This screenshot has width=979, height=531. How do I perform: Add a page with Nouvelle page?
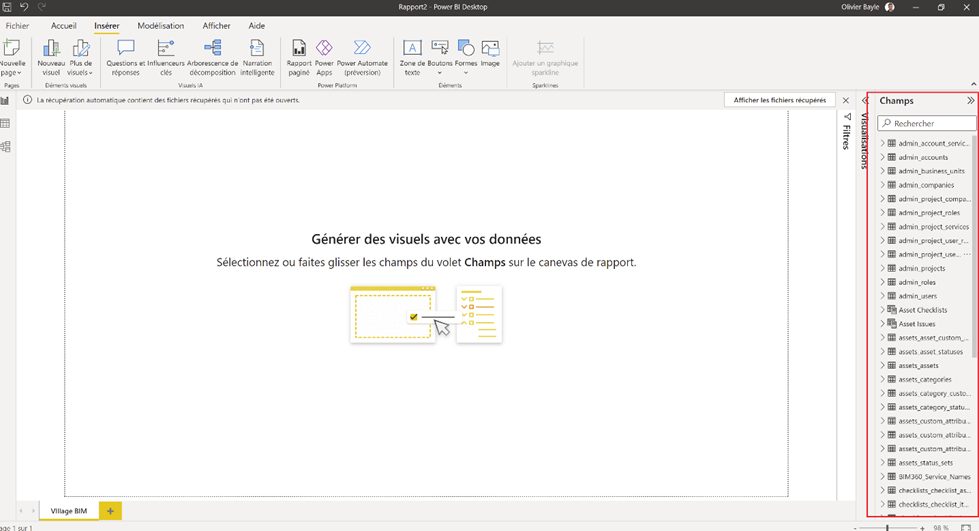(x=12, y=57)
